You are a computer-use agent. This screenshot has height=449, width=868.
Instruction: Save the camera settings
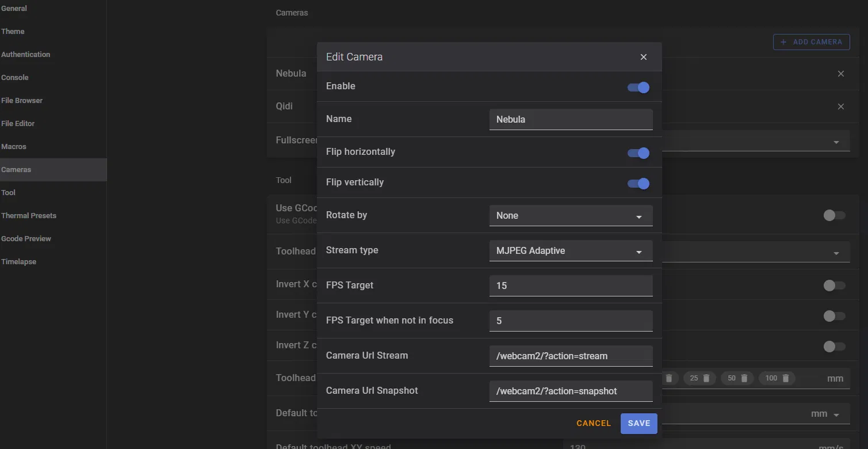pyautogui.click(x=638, y=423)
